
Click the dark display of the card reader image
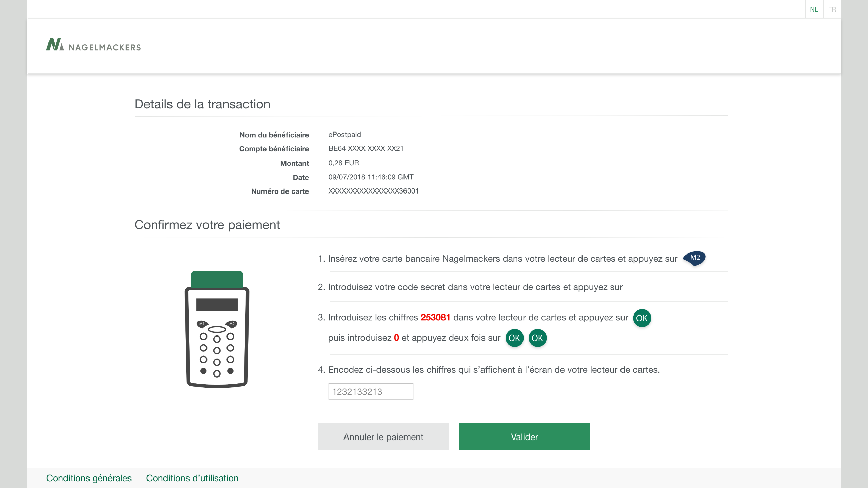click(217, 304)
